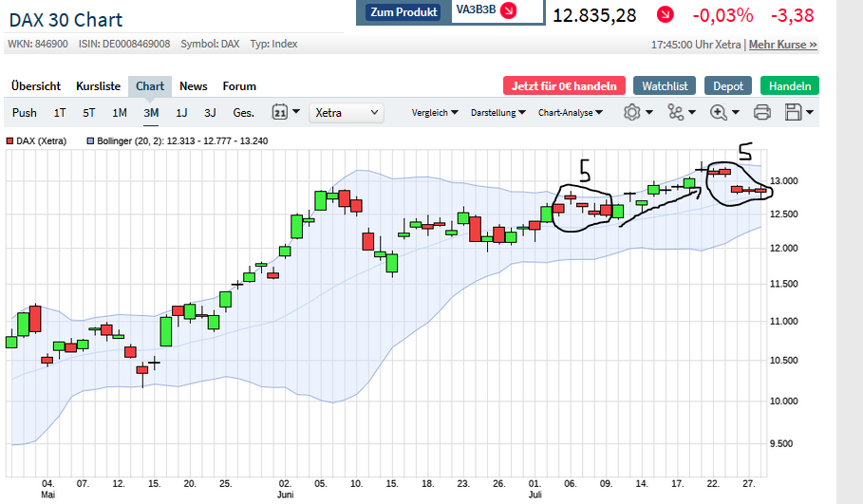Click the VA3B3B product code

(476, 9)
